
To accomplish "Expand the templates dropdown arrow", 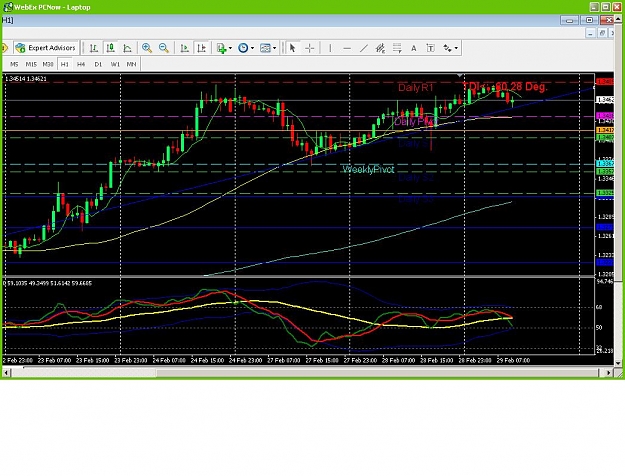I will pos(275,48).
